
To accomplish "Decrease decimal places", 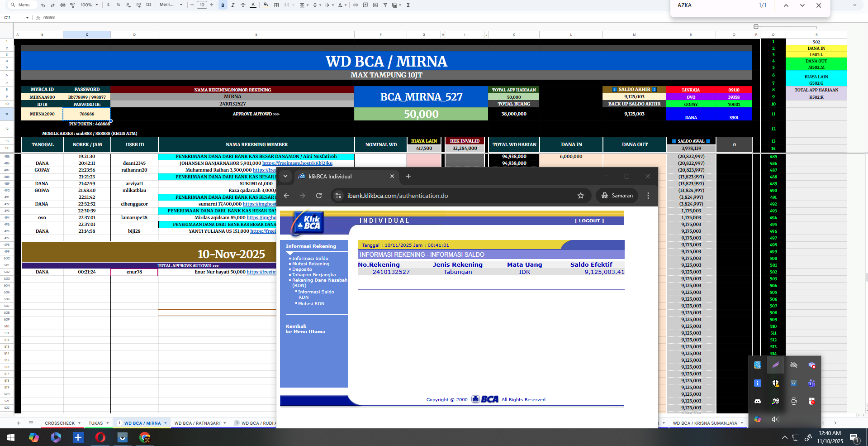I will click(x=128, y=5).
